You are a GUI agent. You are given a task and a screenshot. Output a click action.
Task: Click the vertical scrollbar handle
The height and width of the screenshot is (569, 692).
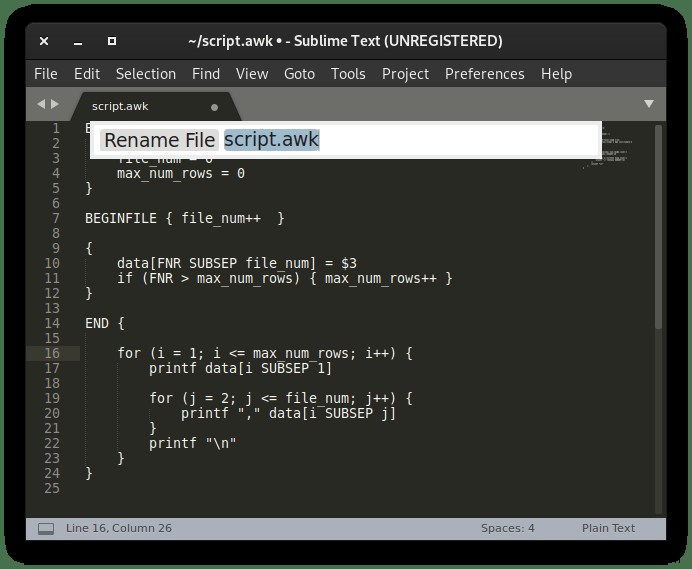(658, 227)
